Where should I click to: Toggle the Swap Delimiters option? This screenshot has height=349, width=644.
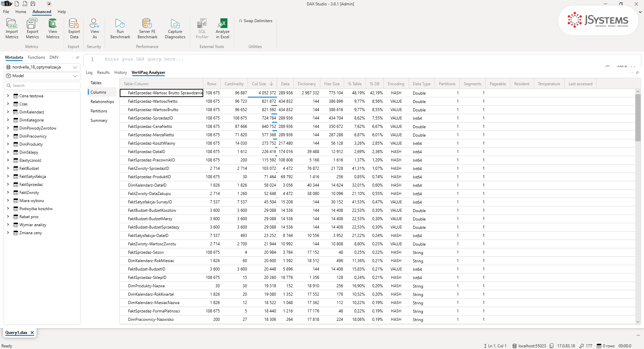(x=256, y=21)
